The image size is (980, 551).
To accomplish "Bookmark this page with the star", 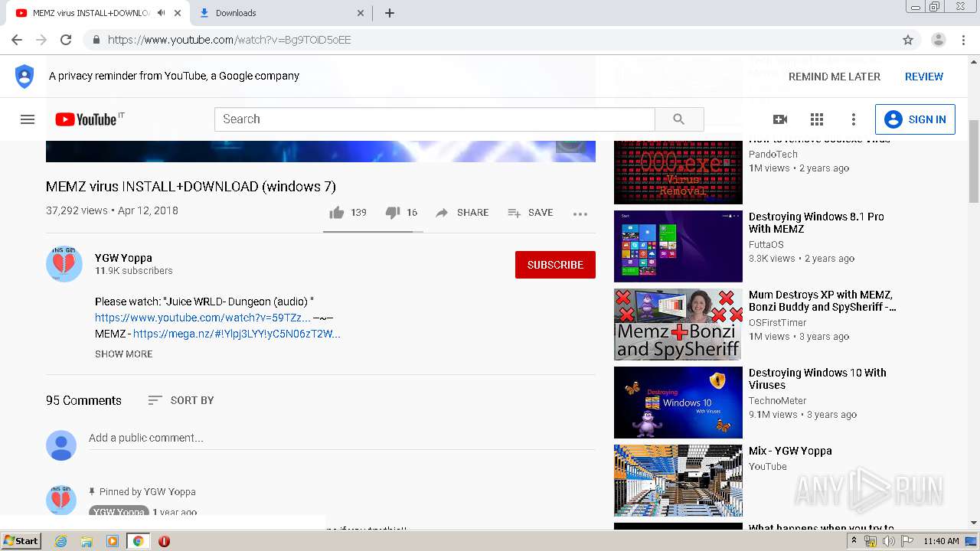I will (908, 40).
